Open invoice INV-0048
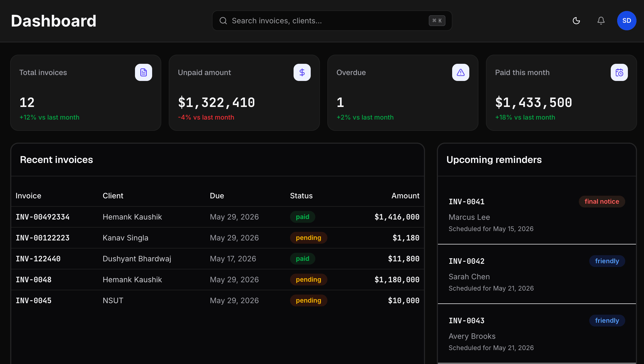Screen dimensions: 644x364 click(34, 280)
